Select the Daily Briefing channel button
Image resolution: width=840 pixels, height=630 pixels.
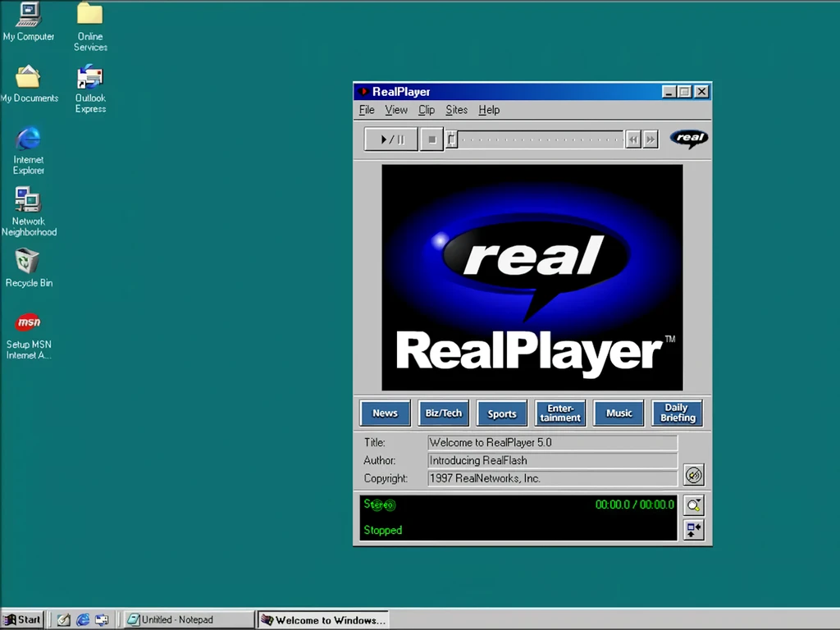(677, 413)
